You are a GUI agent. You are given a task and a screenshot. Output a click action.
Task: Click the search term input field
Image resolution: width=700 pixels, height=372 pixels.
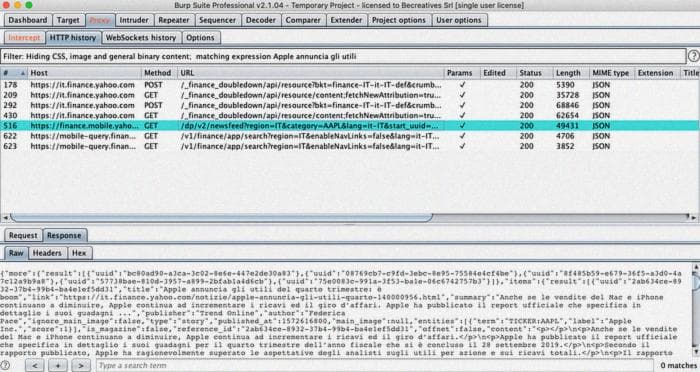pyautogui.click(x=374, y=365)
